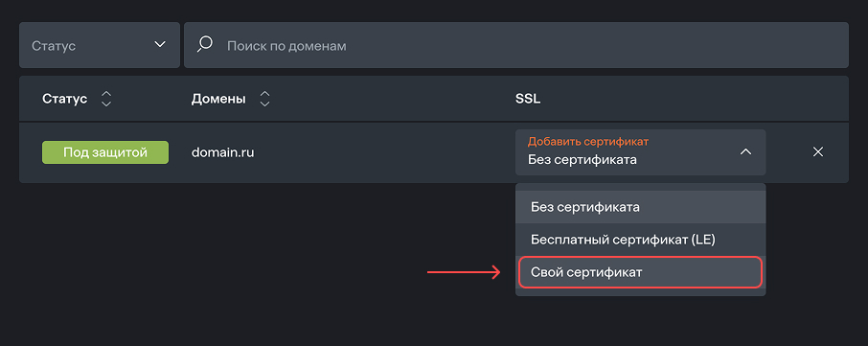Click the magnifying glass search icon

coord(205,44)
